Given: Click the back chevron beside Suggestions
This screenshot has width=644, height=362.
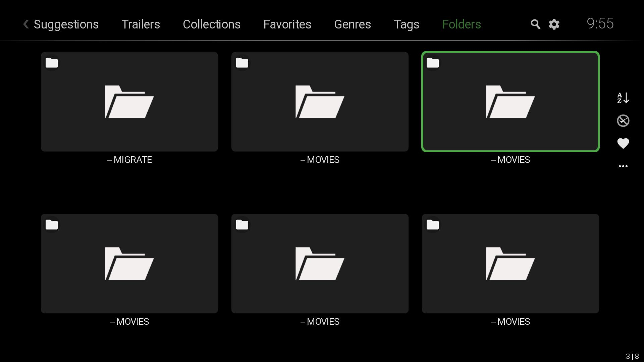Looking at the screenshot, I should point(26,24).
